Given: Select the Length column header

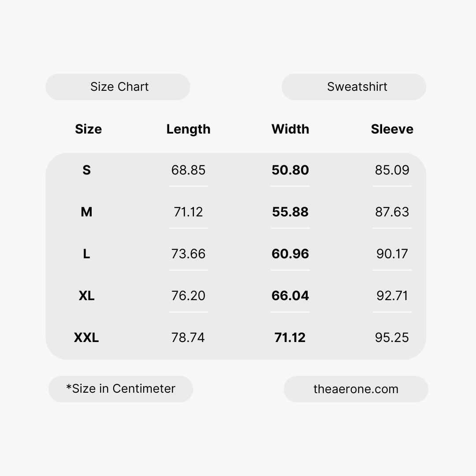Looking at the screenshot, I should tap(188, 129).
